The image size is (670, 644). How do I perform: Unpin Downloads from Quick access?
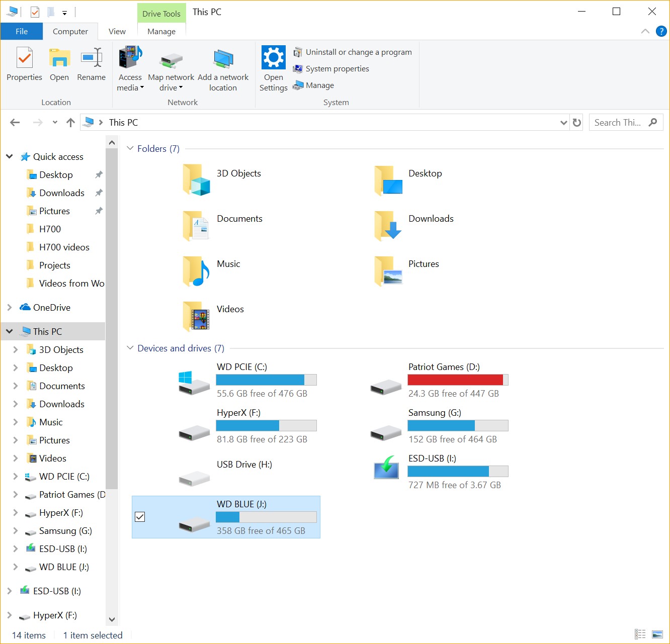(x=99, y=193)
